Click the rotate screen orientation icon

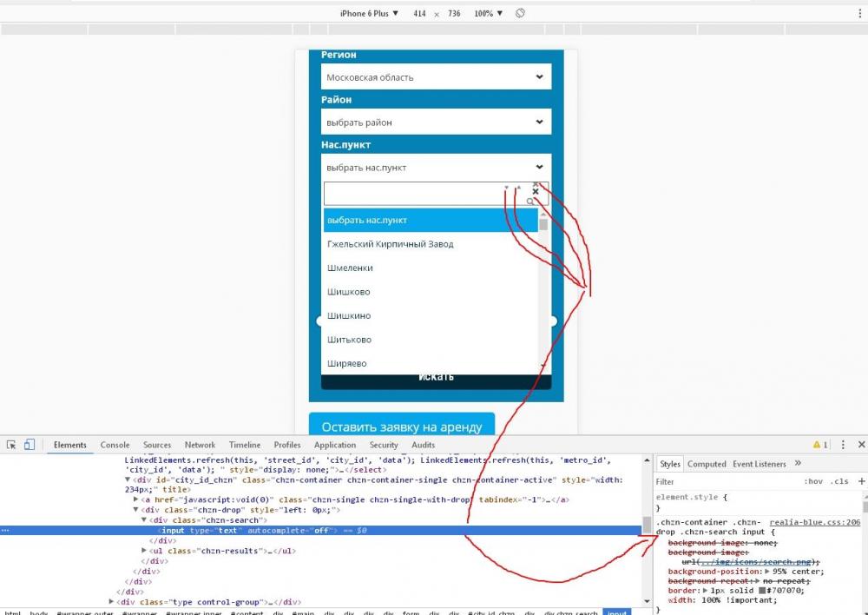pyautogui.click(x=520, y=14)
